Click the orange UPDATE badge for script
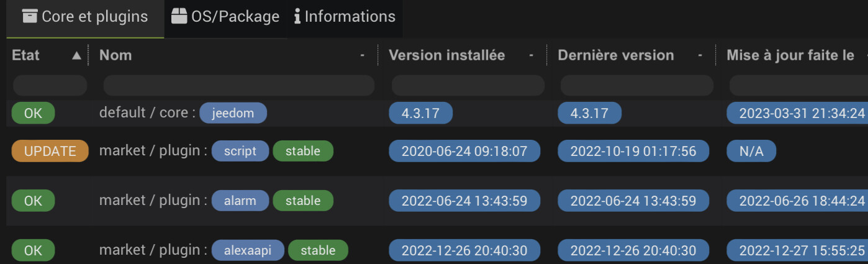Viewport: 868px width, 264px height. coord(50,151)
